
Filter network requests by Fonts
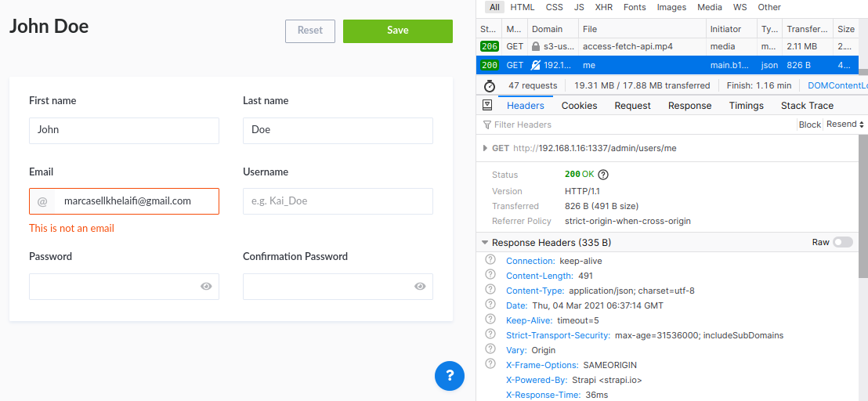(635, 7)
